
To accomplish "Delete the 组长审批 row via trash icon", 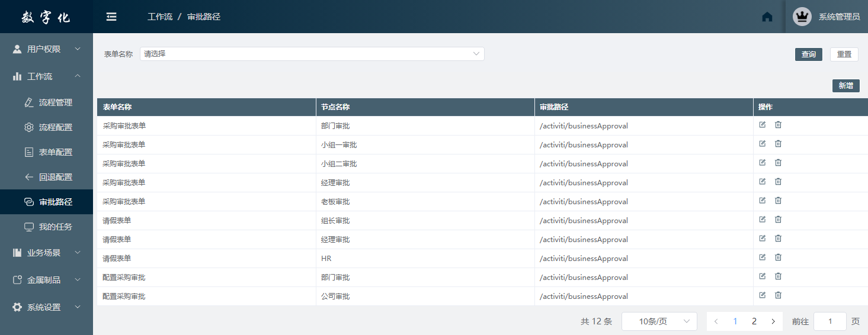I will pyautogui.click(x=779, y=220).
